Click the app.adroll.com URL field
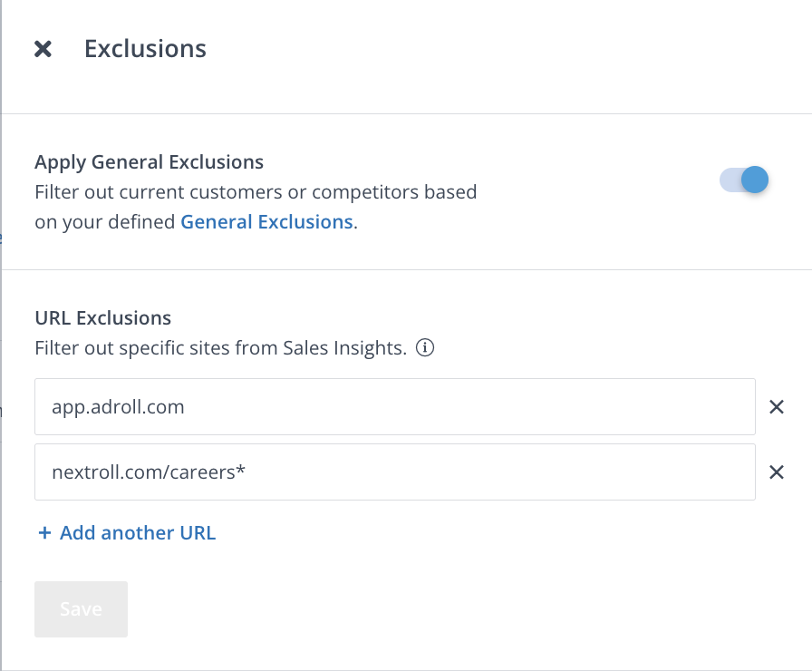The image size is (812, 671). (x=394, y=407)
